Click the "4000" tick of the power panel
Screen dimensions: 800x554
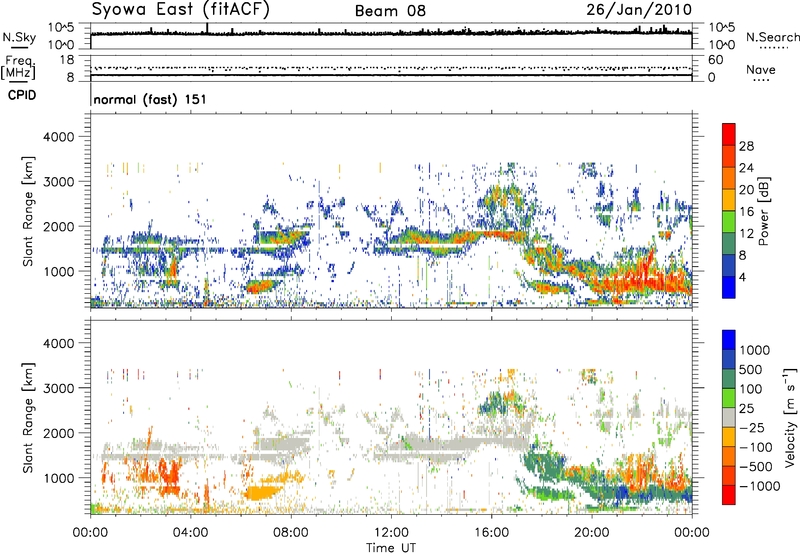tap(58, 137)
